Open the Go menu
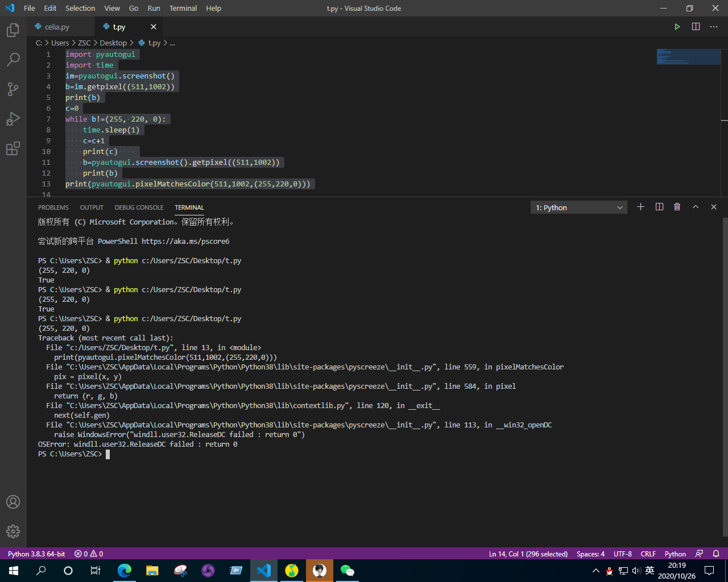 coord(134,8)
